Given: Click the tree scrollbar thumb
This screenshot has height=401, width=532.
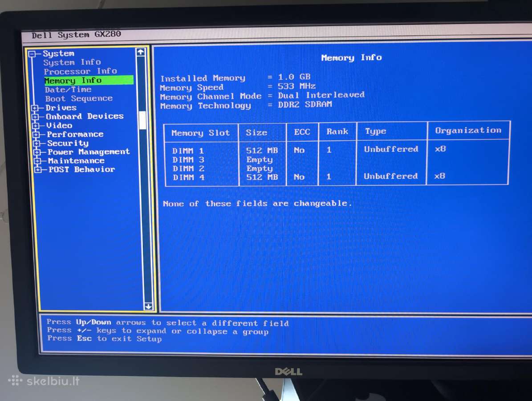Looking at the screenshot, I should 143,120.
